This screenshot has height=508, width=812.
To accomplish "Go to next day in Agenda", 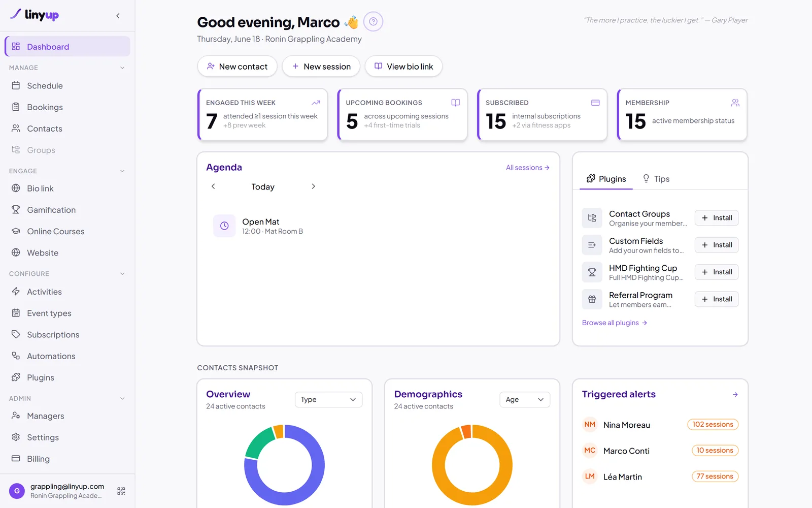I will click(313, 186).
